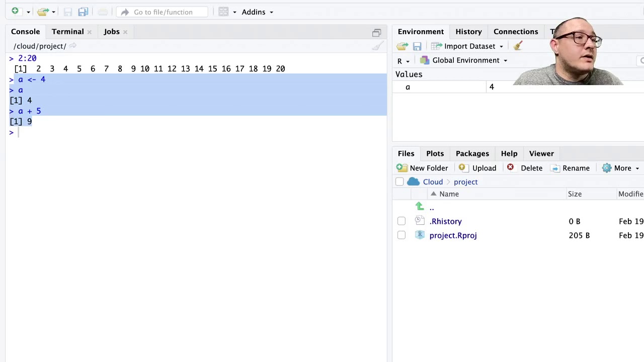Close the Jobs tab

click(x=125, y=32)
